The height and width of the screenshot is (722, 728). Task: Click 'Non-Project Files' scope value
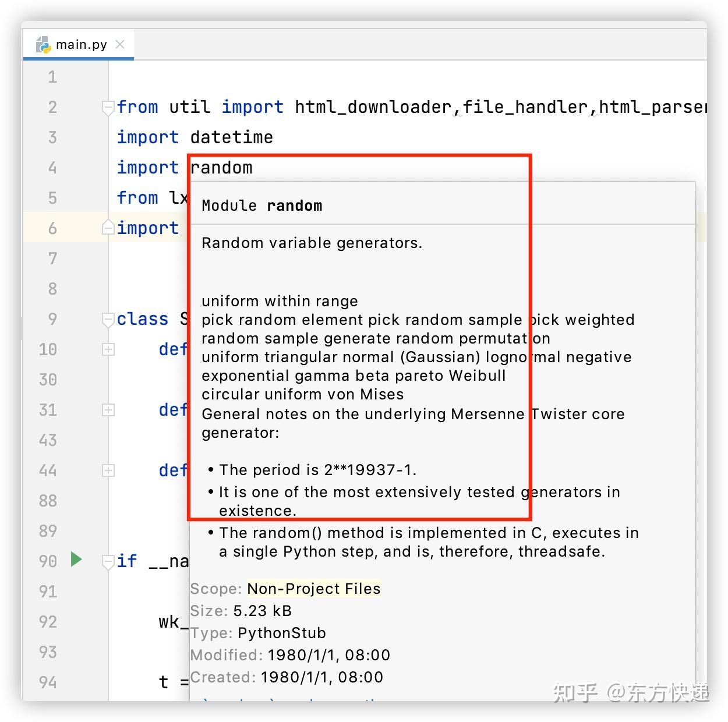pyautogui.click(x=314, y=589)
